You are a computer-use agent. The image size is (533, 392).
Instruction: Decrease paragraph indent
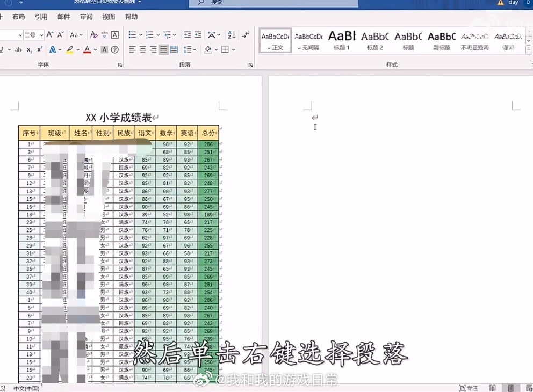point(188,35)
